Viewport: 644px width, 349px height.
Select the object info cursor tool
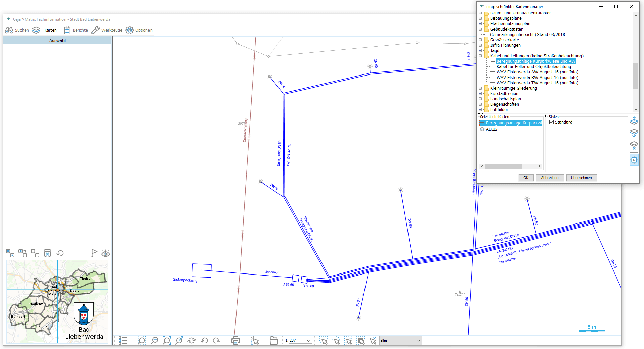(x=255, y=341)
